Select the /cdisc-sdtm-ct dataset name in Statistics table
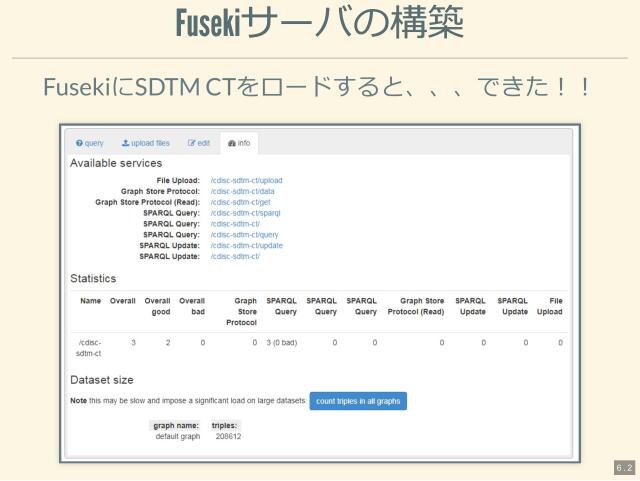Screen dimensions: 640x481 click(90, 348)
